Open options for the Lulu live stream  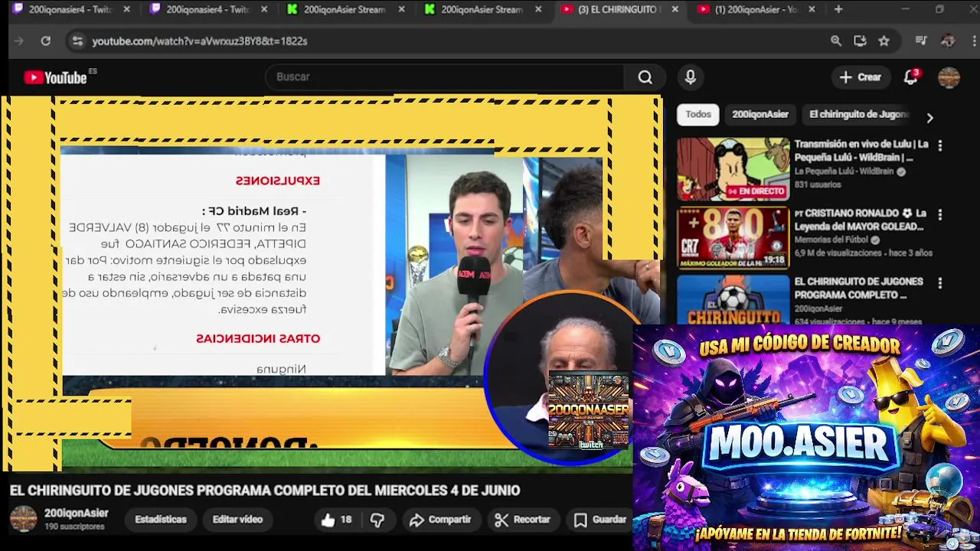(940, 145)
